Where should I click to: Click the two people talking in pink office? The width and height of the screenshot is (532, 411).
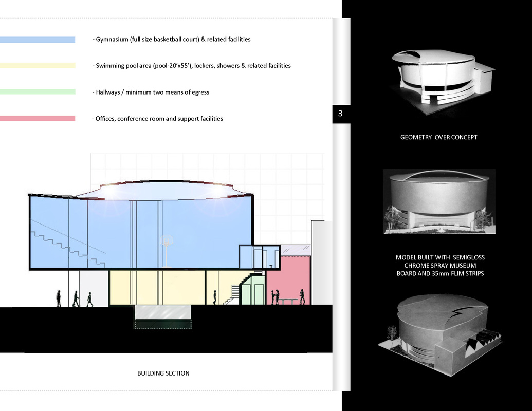(275, 297)
